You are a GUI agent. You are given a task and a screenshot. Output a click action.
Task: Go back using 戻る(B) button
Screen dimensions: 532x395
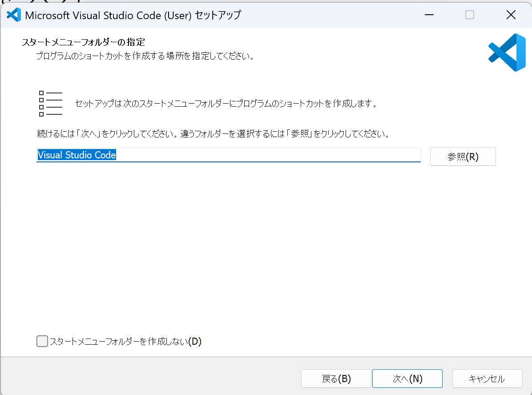click(x=336, y=379)
